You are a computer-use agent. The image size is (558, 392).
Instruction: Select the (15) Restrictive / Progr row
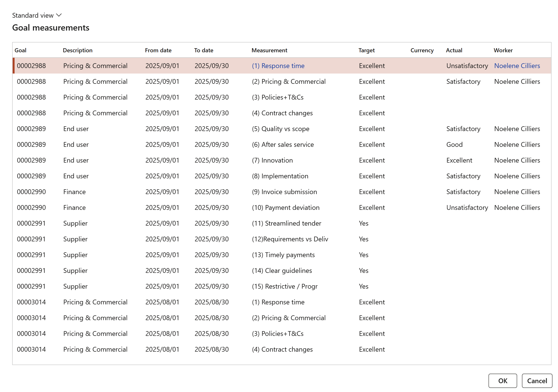point(284,286)
